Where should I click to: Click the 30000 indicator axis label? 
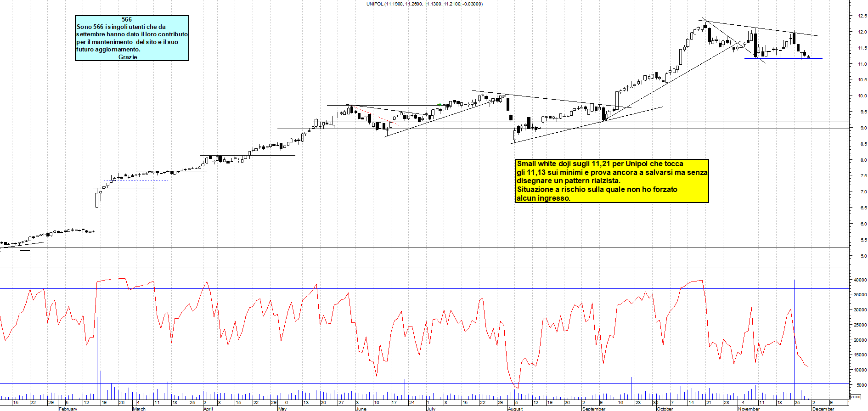(x=860, y=310)
